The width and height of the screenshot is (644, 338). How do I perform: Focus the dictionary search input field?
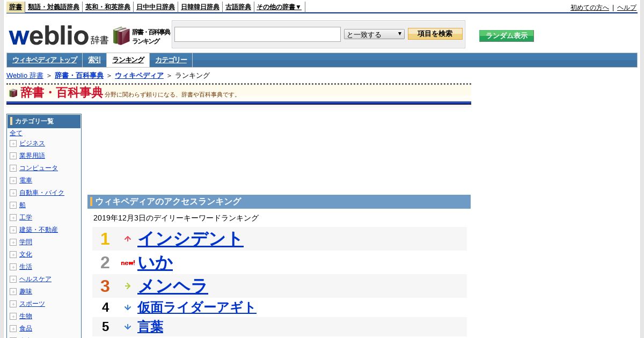coord(258,34)
